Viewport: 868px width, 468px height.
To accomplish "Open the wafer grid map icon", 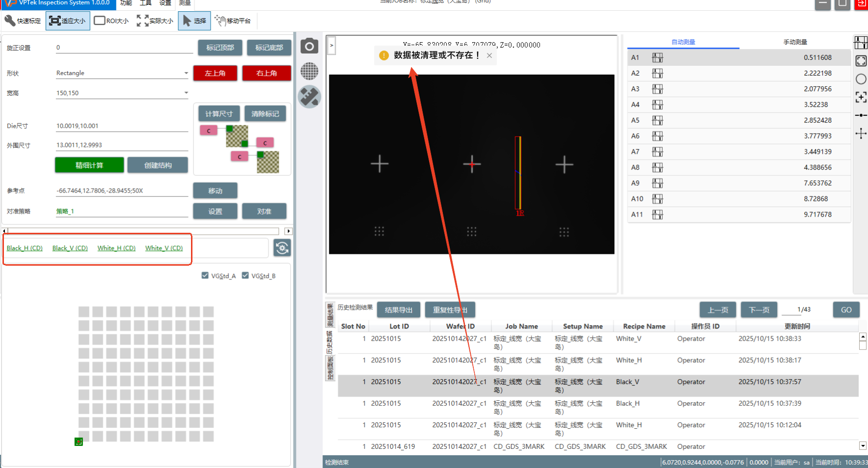I will point(309,71).
